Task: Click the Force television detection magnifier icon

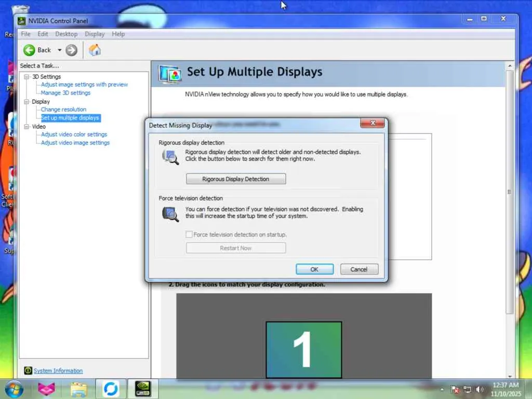Action: 170,214
